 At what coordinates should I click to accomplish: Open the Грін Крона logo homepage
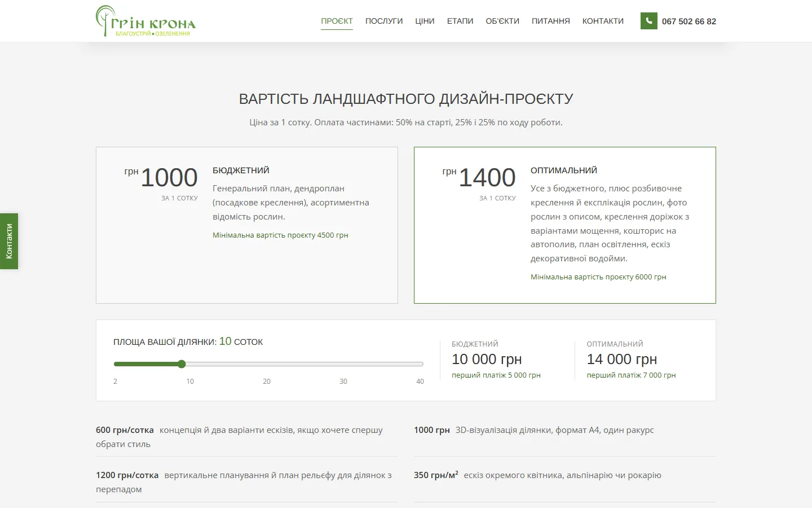(x=146, y=21)
